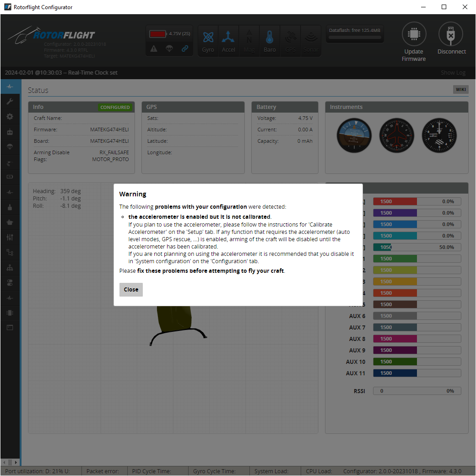Open Update Firmware
Image resolution: width=476 pixels, height=476 pixels.
[x=414, y=42]
